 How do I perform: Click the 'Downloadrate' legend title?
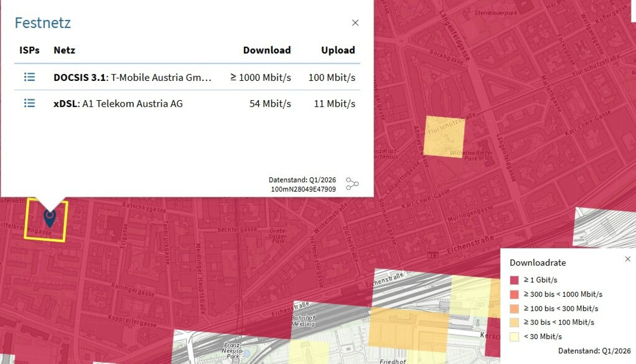pyautogui.click(x=538, y=263)
